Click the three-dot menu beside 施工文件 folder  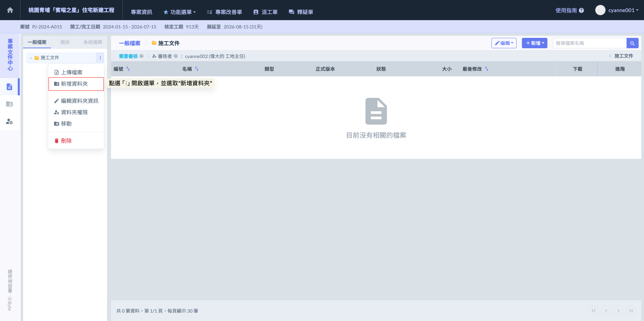click(100, 58)
